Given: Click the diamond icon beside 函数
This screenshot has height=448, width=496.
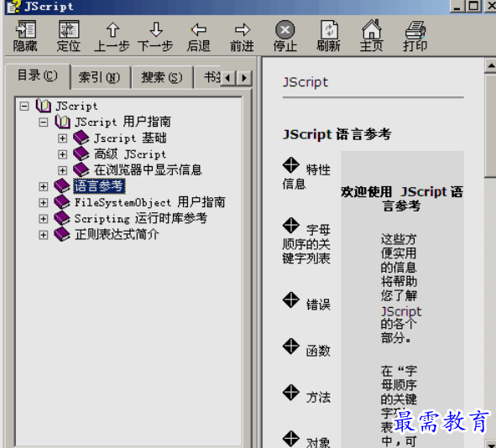Looking at the screenshot, I should (x=290, y=346).
